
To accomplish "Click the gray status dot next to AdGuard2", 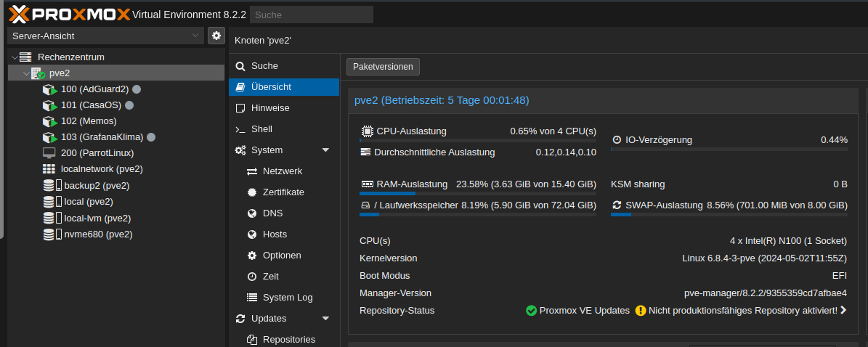I will pos(136,89).
